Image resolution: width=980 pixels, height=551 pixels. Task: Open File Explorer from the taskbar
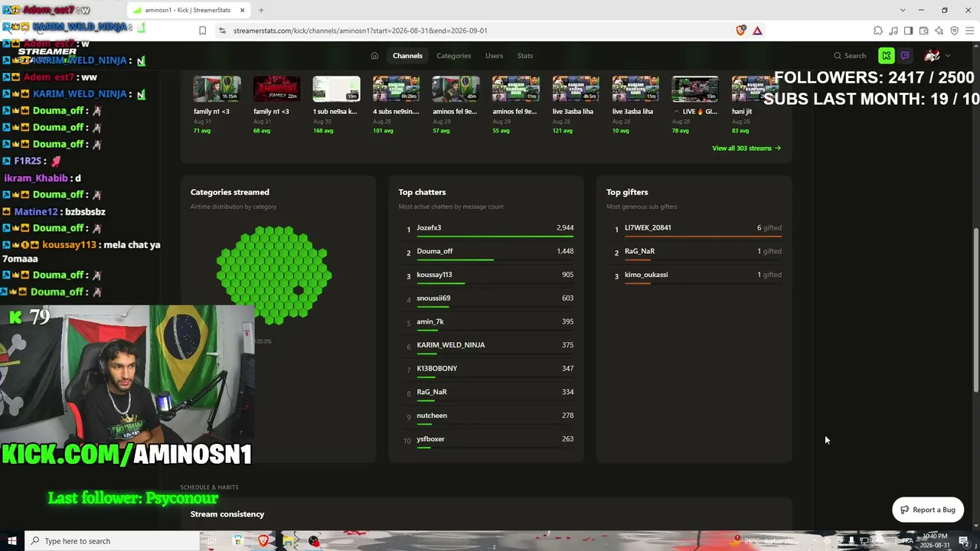coord(289,541)
